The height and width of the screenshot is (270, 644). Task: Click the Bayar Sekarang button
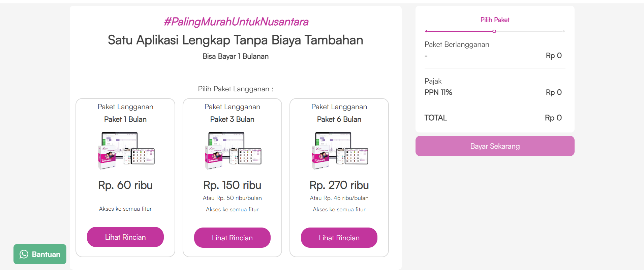point(495,146)
